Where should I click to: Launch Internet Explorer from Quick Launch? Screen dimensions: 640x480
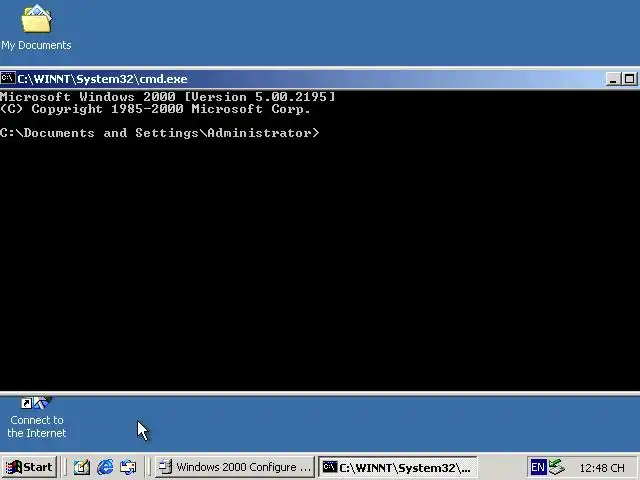(x=105, y=467)
